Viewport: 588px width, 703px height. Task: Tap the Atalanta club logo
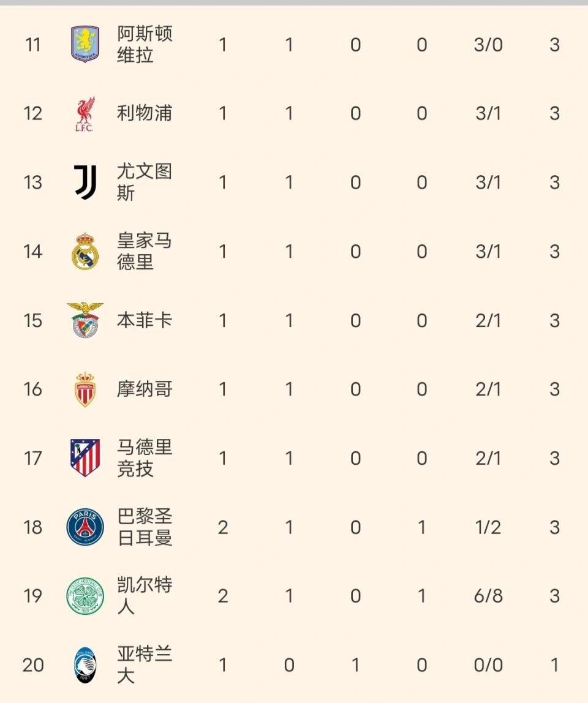pos(85,665)
